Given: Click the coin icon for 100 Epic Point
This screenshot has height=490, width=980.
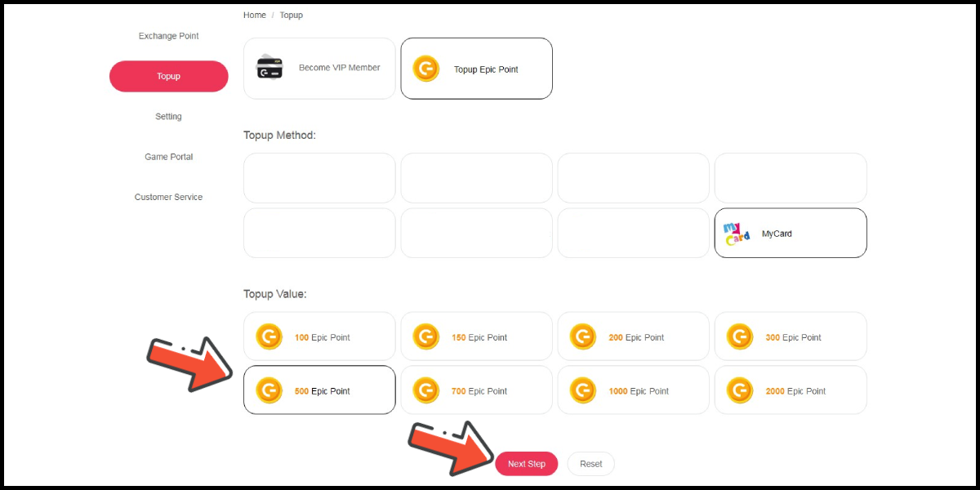Looking at the screenshot, I should tap(269, 336).
